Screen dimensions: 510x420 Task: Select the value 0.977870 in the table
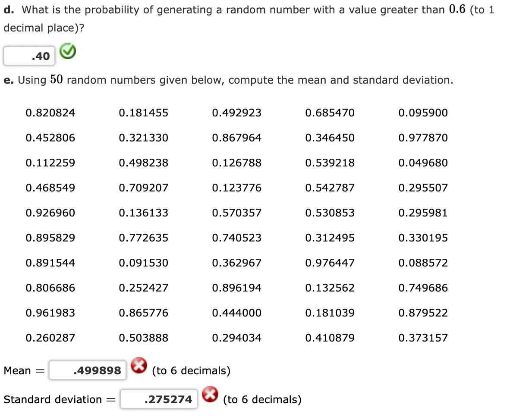point(423,138)
